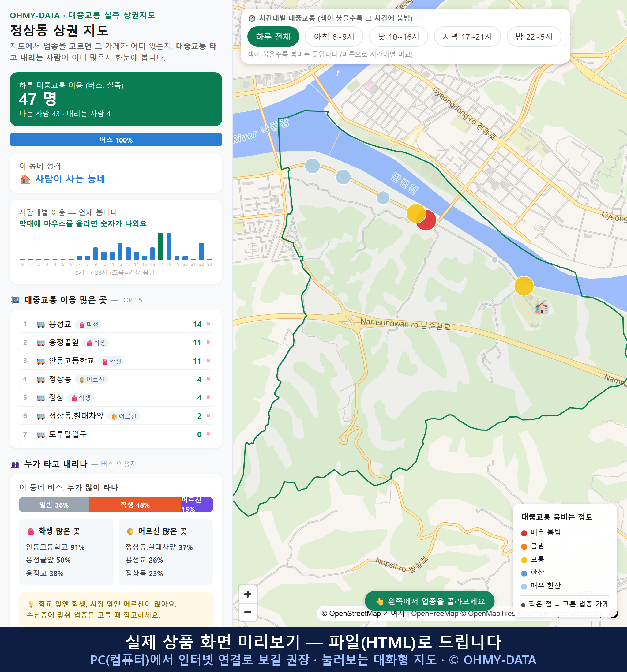Switch to 밤 22~5시 time filter
This screenshot has height=672, width=627.
click(534, 36)
